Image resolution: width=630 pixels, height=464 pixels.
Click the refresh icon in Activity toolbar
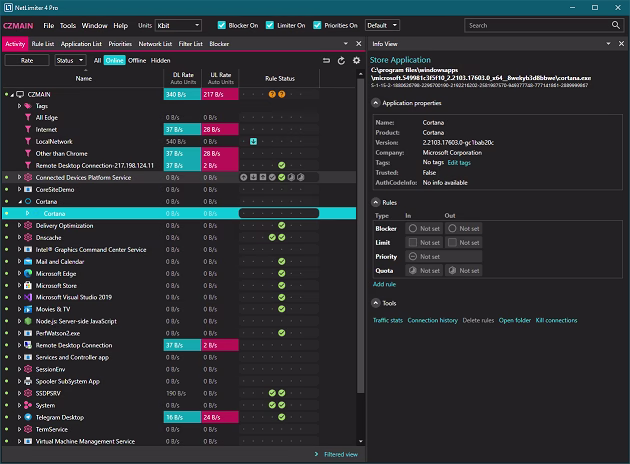(341, 61)
